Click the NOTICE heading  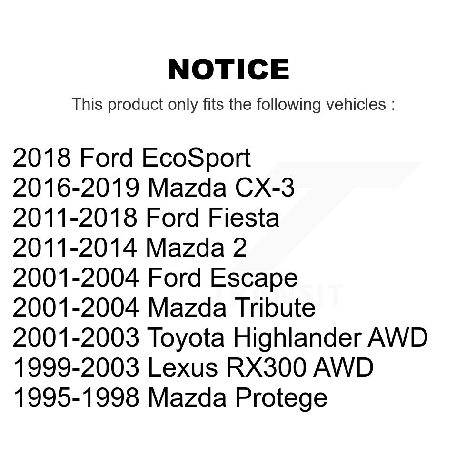tap(228, 69)
